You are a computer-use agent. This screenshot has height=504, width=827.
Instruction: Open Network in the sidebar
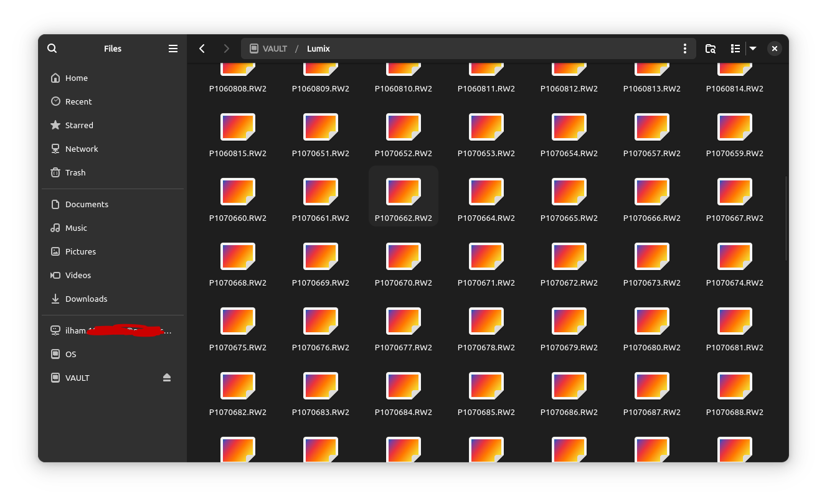coord(113,149)
